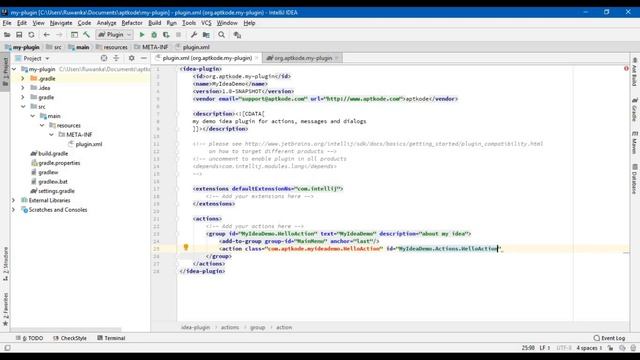Select gradle.properties file in tree
This screenshot has width=640, height=360.
(x=59, y=163)
